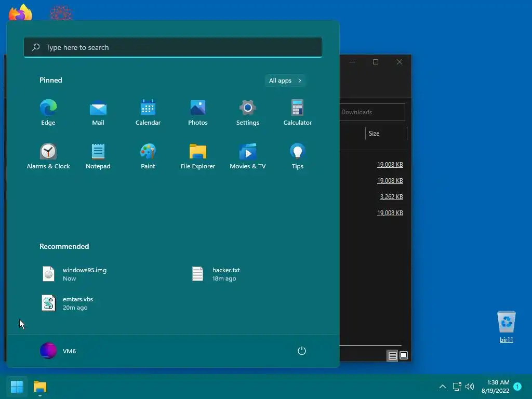Maximize the File Explorer window

tap(376, 62)
